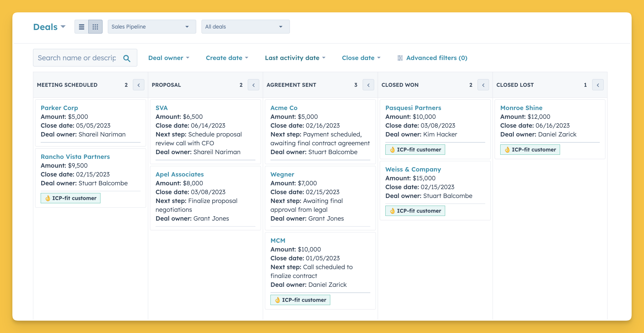Collapse the Closed Won column
Screen dimensions: 644x333
point(483,85)
